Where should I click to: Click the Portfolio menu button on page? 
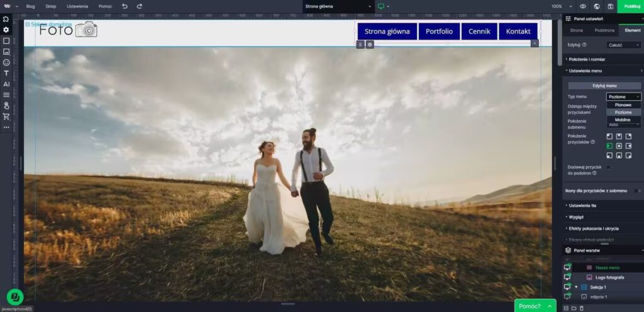(439, 31)
